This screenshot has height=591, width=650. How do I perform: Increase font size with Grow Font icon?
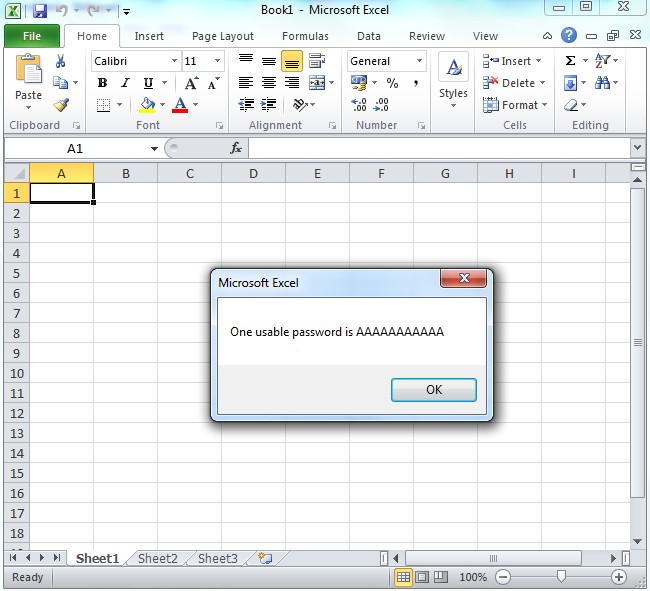tap(191, 83)
